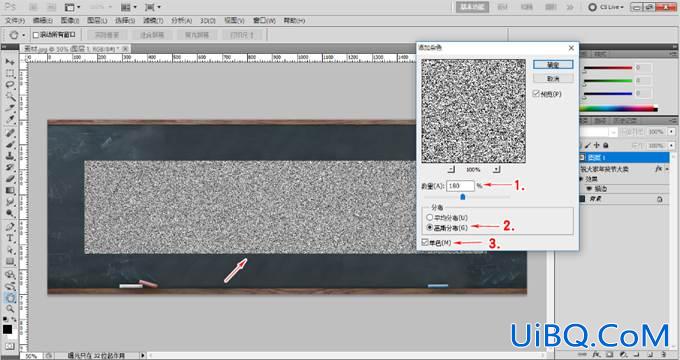Click the OK (确定) button in dialog
The height and width of the screenshot is (360, 680).
click(x=553, y=64)
